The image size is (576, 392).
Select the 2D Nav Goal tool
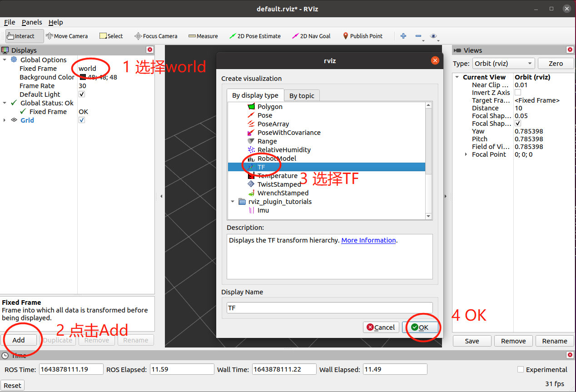pyautogui.click(x=311, y=36)
